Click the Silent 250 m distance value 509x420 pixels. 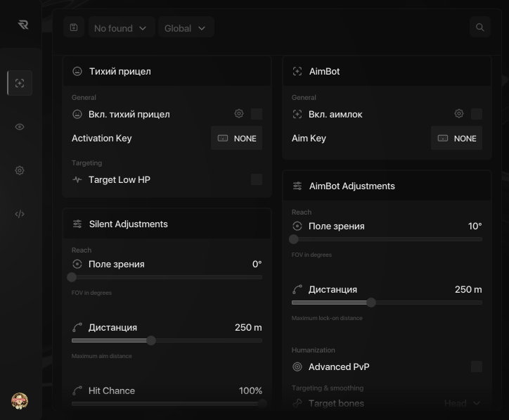point(248,327)
